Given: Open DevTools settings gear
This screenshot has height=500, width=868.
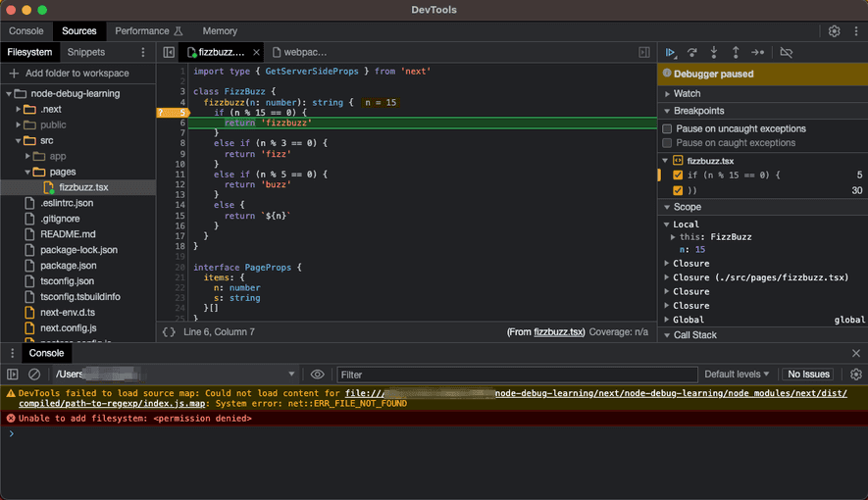Looking at the screenshot, I should point(834,31).
